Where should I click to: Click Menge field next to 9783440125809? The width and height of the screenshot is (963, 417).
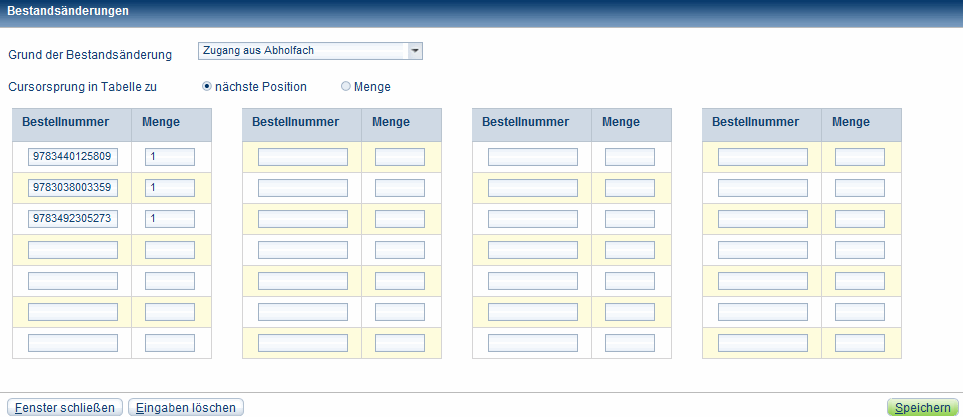170,157
